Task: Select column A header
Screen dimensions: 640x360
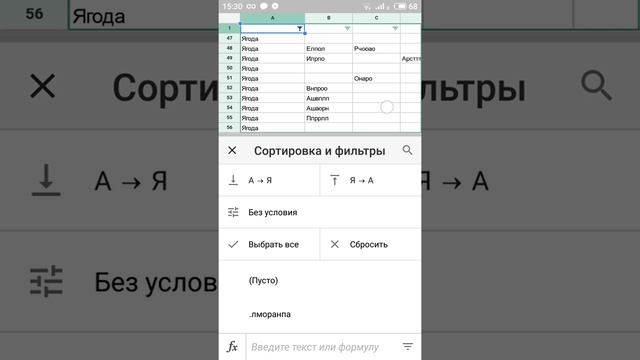Action: coord(273,18)
